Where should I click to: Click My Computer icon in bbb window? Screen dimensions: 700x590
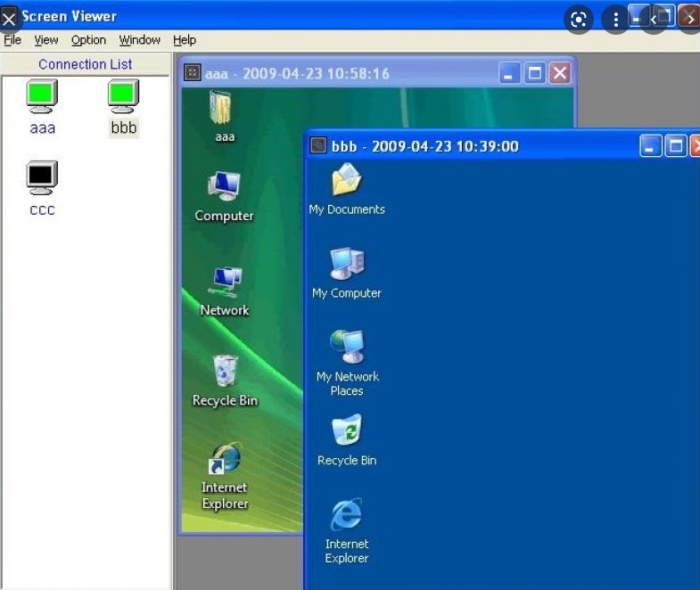click(347, 263)
